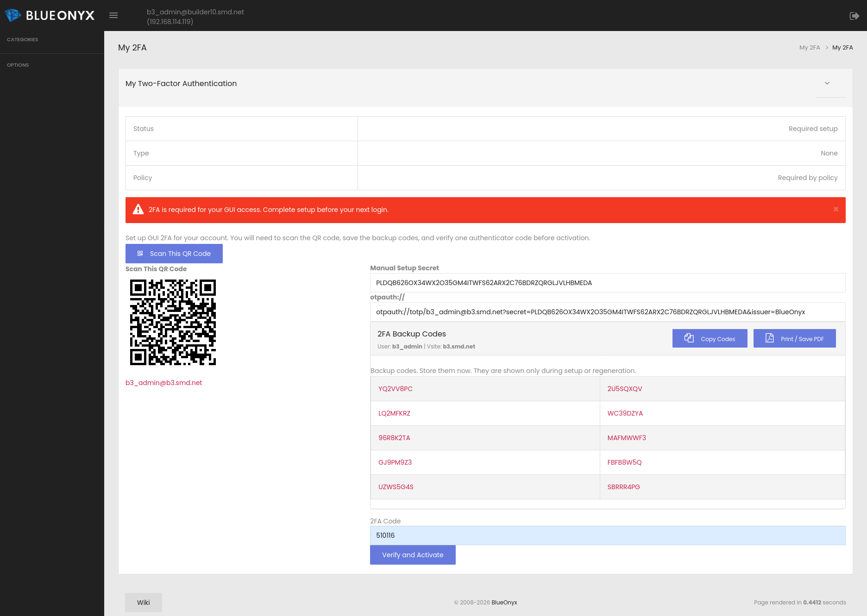
Task: Dismiss the red 2FA required alert
Action: 836,210
